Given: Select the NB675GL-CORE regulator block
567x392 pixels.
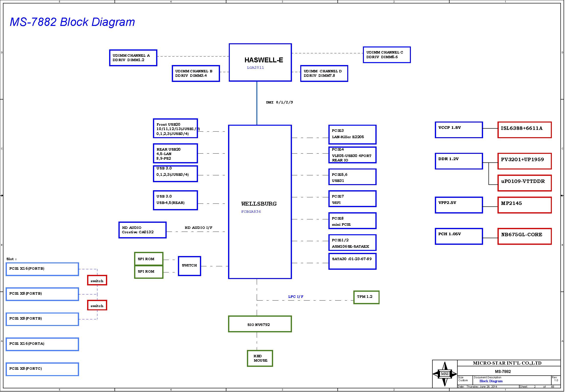Looking at the screenshot, I should [524, 236].
